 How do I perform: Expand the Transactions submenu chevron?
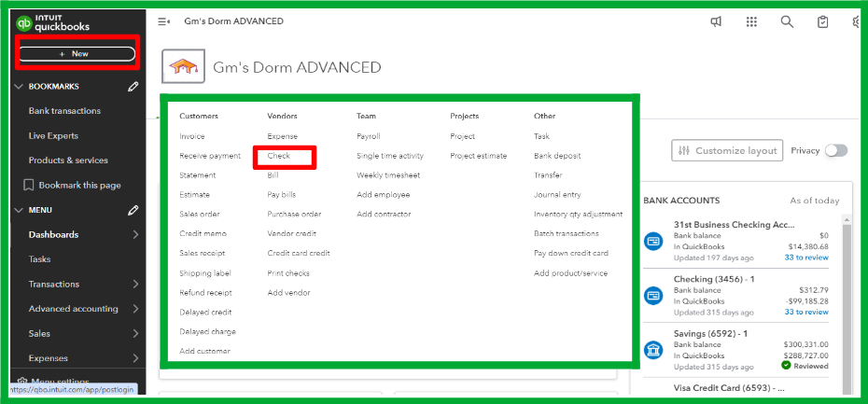(x=135, y=284)
